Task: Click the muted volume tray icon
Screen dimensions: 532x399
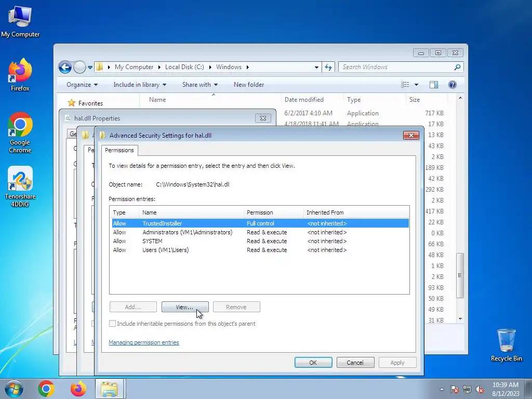Action: tap(480, 390)
